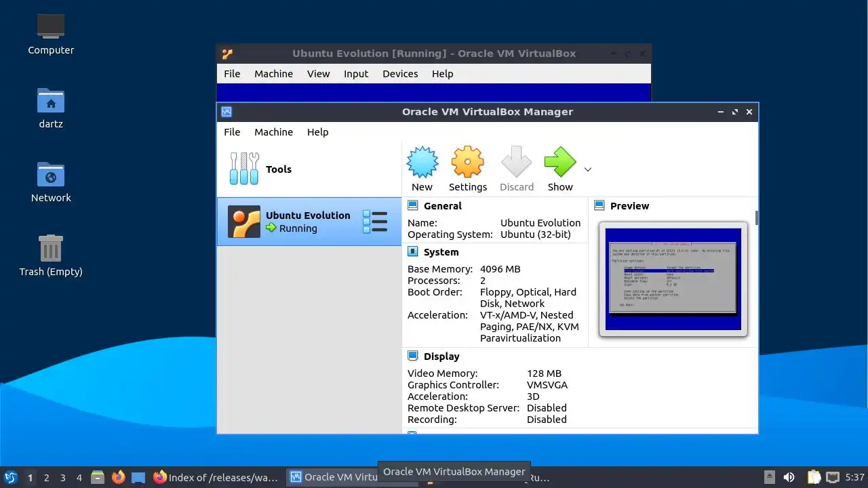The height and width of the screenshot is (488, 868).
Task: Switch to workspace 2 in the pager
Action: (46, 477)
